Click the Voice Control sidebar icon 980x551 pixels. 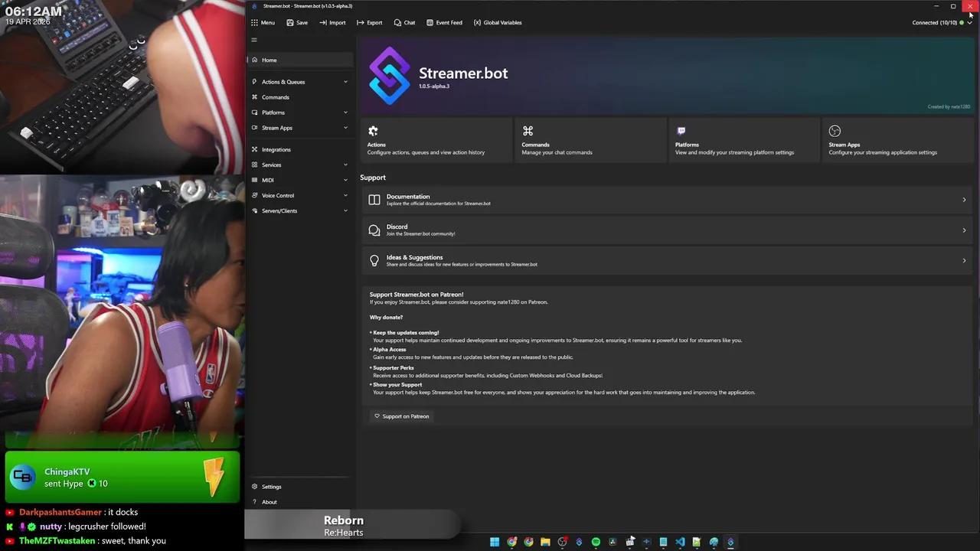pos(254,195)
